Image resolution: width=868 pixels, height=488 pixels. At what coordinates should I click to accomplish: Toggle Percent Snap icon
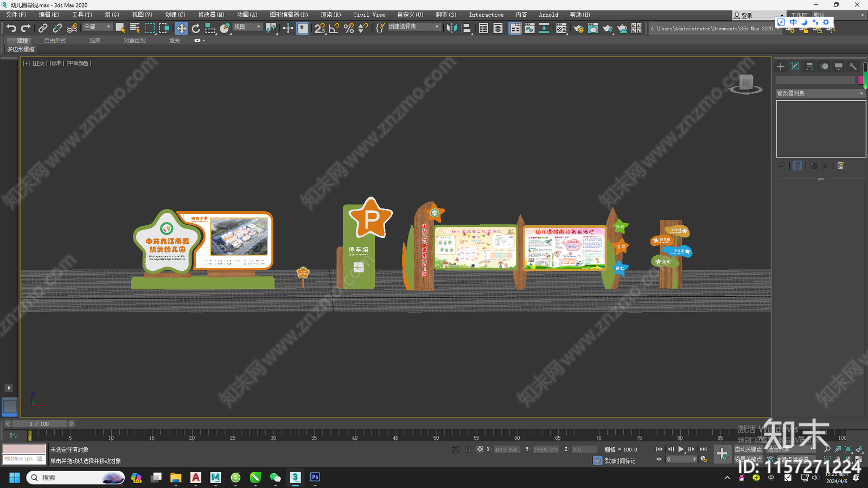(349, 28)
